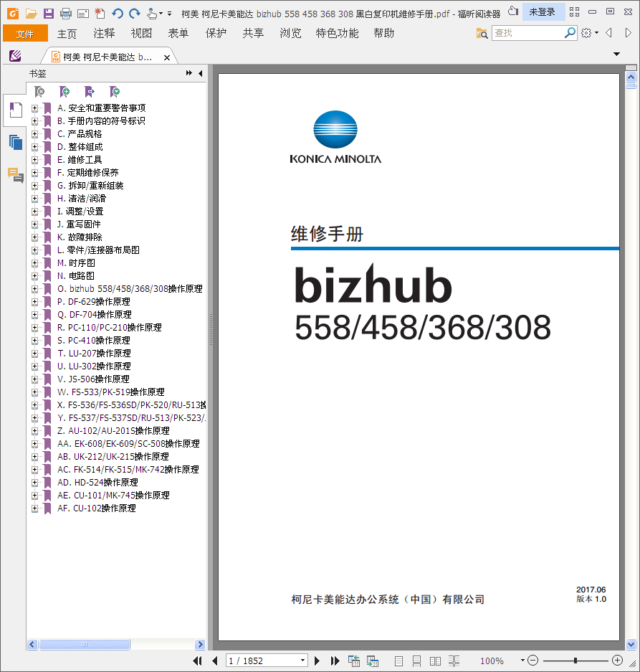Expand the 'K. 故障排除' bookmark node
Viewport: 640px width, 672px height.
[x=34, y=237]
